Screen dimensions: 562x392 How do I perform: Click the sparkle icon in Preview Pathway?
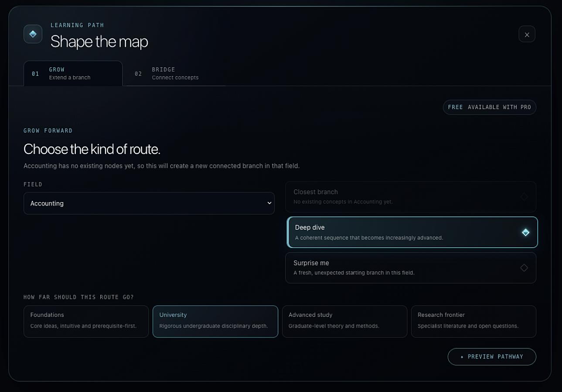click(462, 357)
